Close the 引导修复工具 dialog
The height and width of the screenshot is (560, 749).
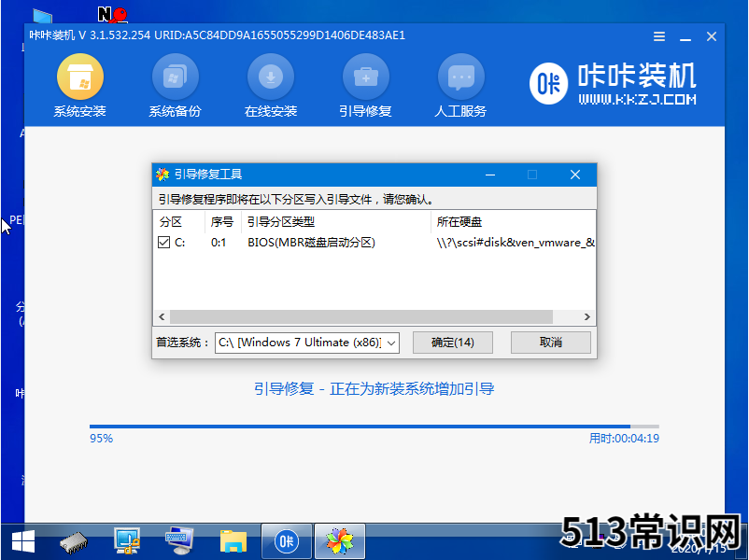coord(575,175)
